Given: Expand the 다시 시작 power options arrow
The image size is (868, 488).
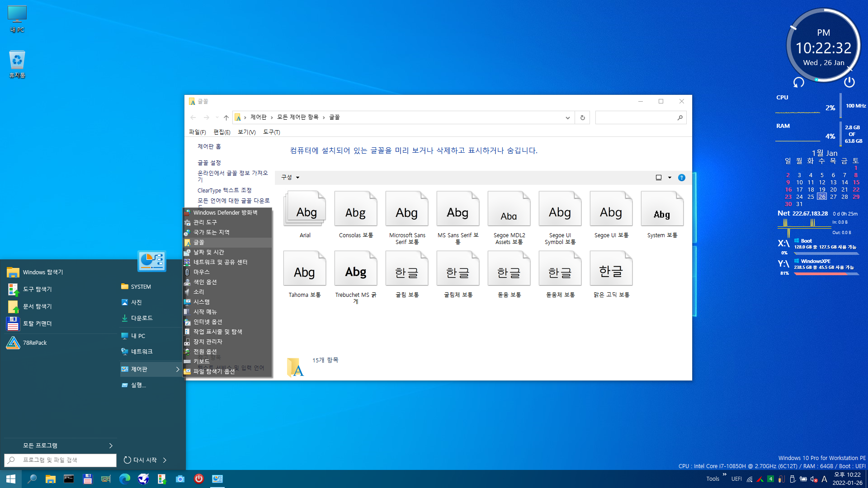Looking at the screenshot, I should [x=165, y=460].
